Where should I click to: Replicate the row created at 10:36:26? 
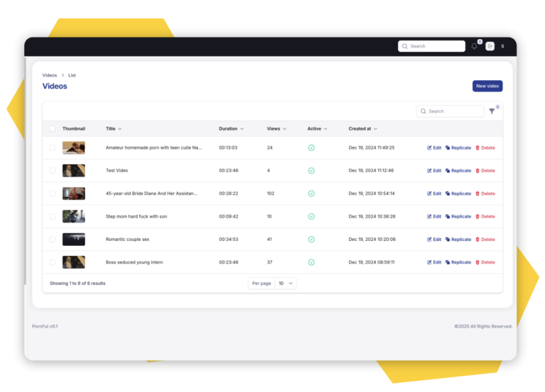(458, 216)
